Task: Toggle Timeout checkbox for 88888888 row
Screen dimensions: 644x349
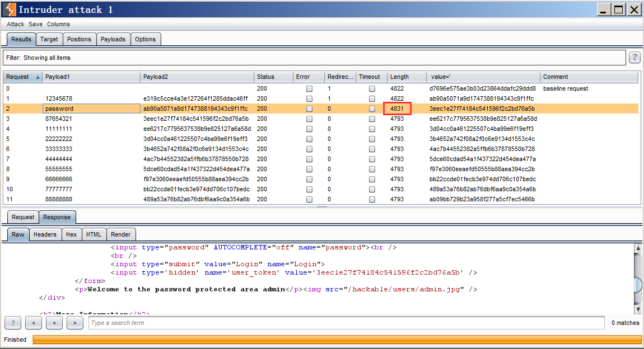Action: (372, 199)
